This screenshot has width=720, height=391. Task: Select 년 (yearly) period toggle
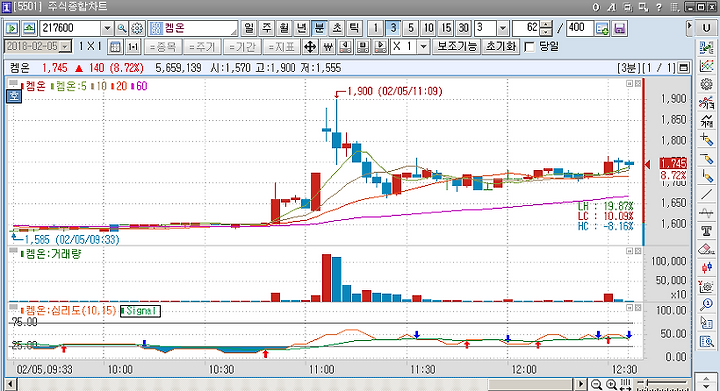coord(301,28)
